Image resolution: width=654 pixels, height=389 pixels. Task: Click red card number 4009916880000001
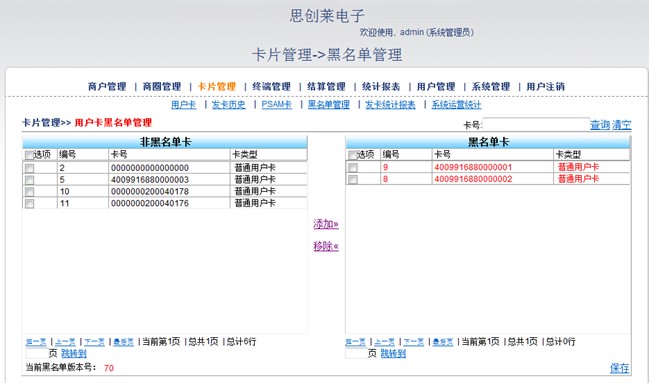click(x=473, y=167)
